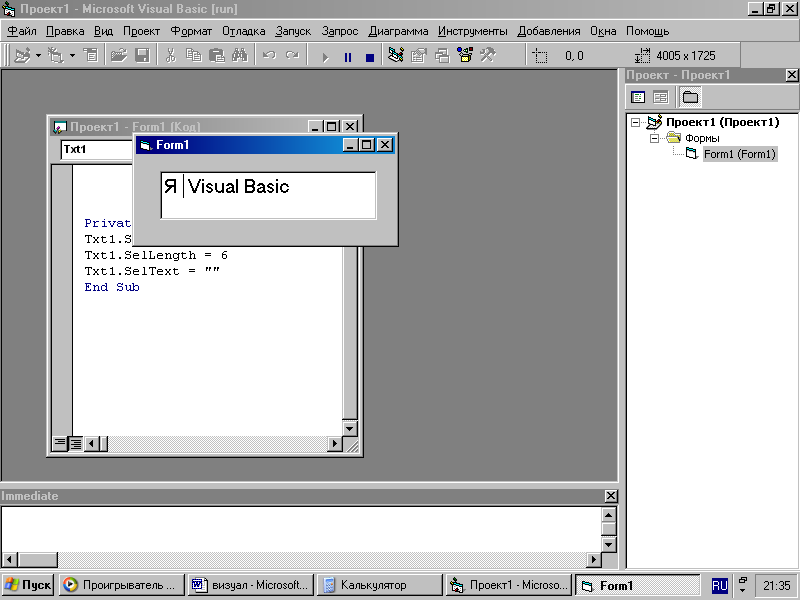The height and width of the screenshot is (600, 800).
Task: Click Immediate window scroll right arrow
Action: point(593,560)
